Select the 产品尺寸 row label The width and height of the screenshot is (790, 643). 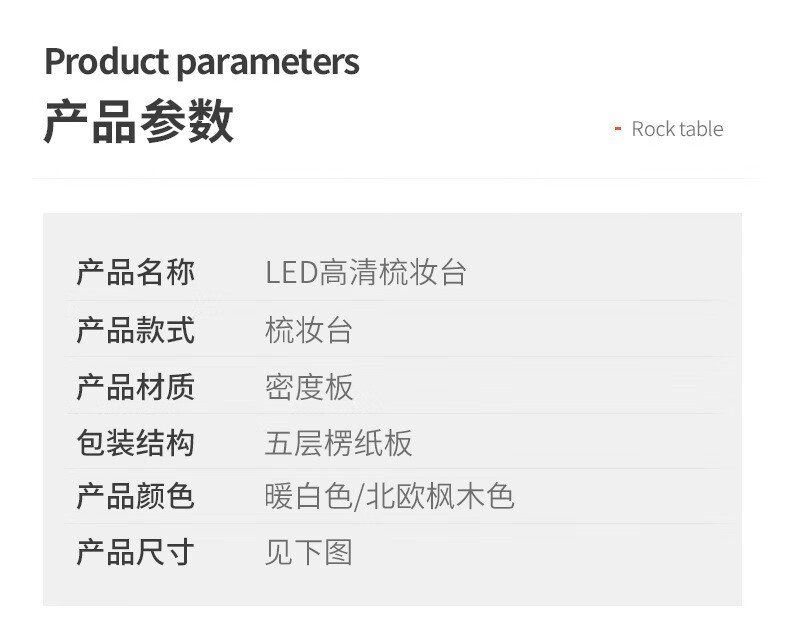tap(136, 552)
